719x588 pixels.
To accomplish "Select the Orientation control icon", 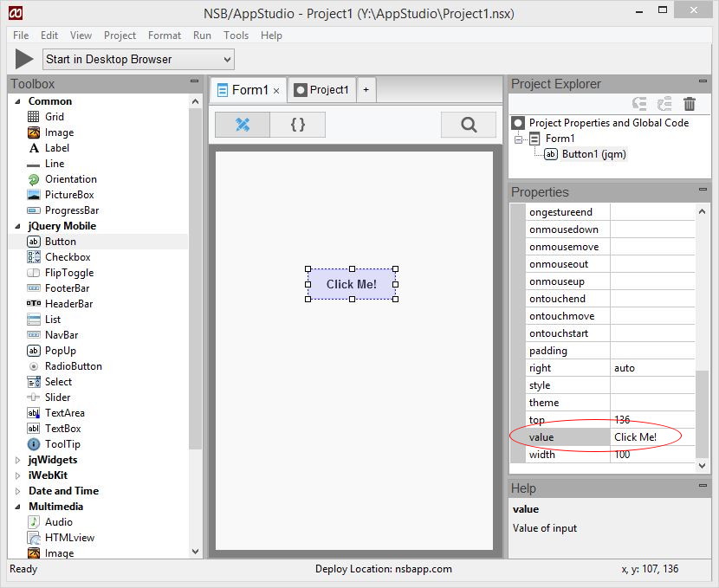I will [34, 179].
